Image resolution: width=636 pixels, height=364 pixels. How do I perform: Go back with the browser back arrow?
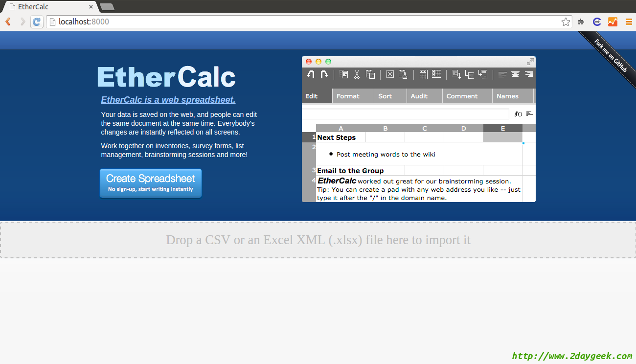click(8, 22)
